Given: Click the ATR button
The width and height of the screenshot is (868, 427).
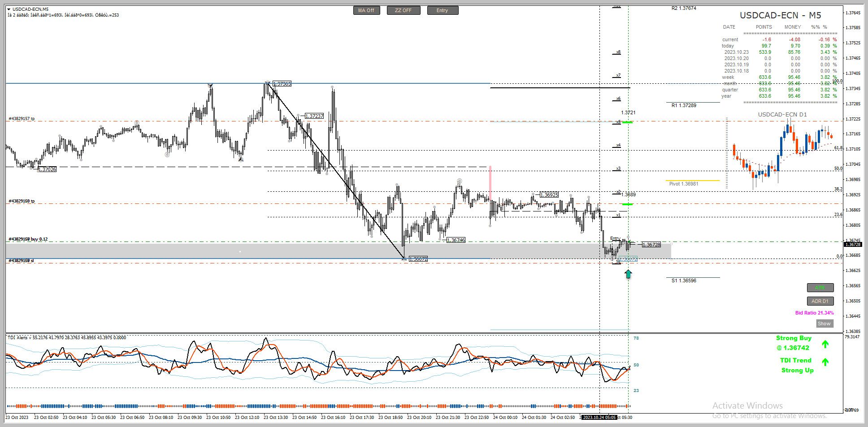Looking at the screenshot, I should point(820,288).
